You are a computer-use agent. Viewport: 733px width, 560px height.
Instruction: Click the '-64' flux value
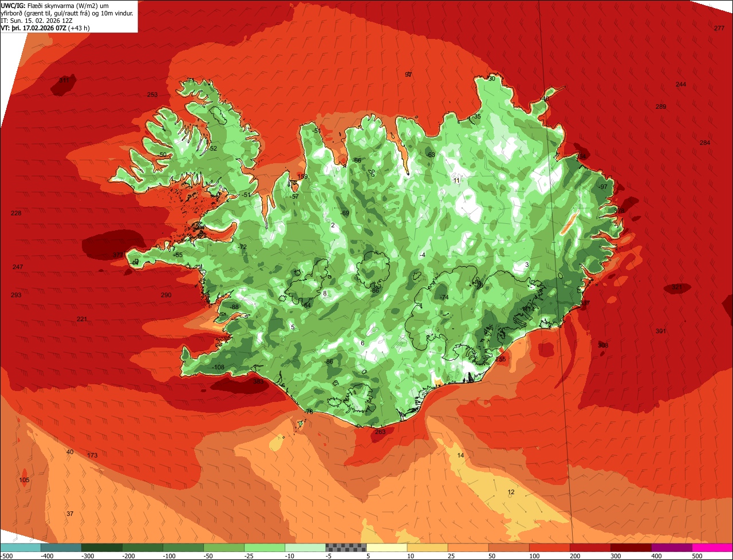[x=306, y=305]
